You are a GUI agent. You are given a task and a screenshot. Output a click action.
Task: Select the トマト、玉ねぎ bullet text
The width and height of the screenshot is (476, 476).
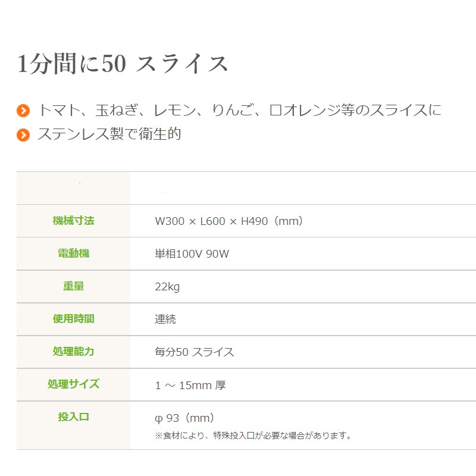(x=240, y=110)
